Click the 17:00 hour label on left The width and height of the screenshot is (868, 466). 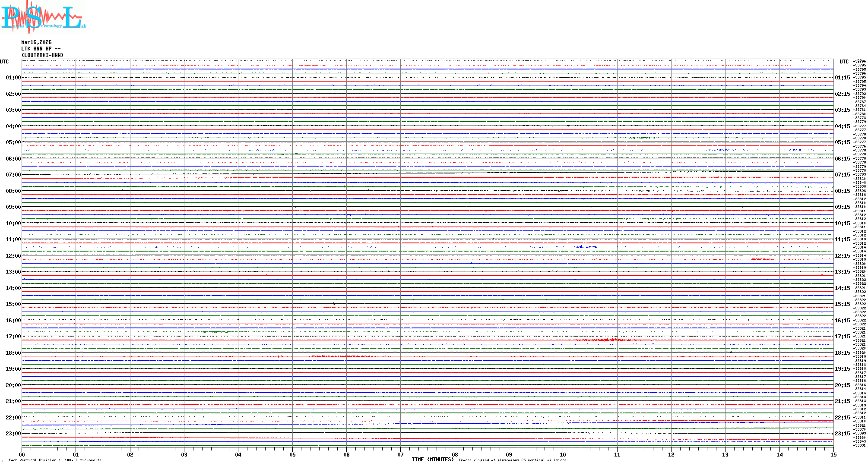click(13, 337)
